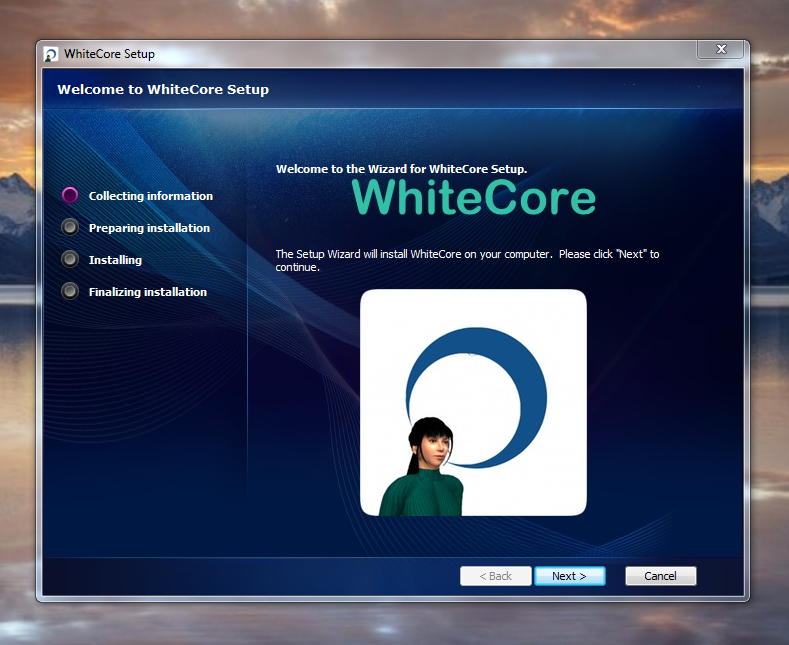789x645 pixels.
Task: Click the 'Installing' step label
Action: tap(115, 260)
